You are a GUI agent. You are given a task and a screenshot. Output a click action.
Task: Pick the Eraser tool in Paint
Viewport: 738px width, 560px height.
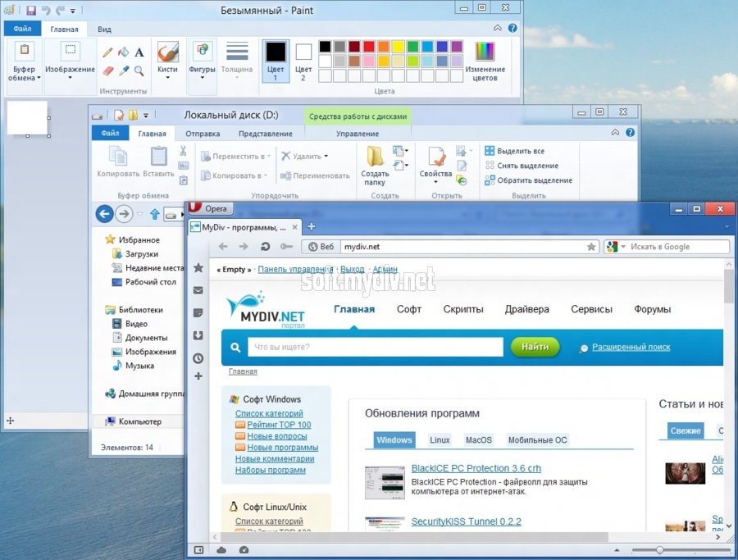coord(107,71)
